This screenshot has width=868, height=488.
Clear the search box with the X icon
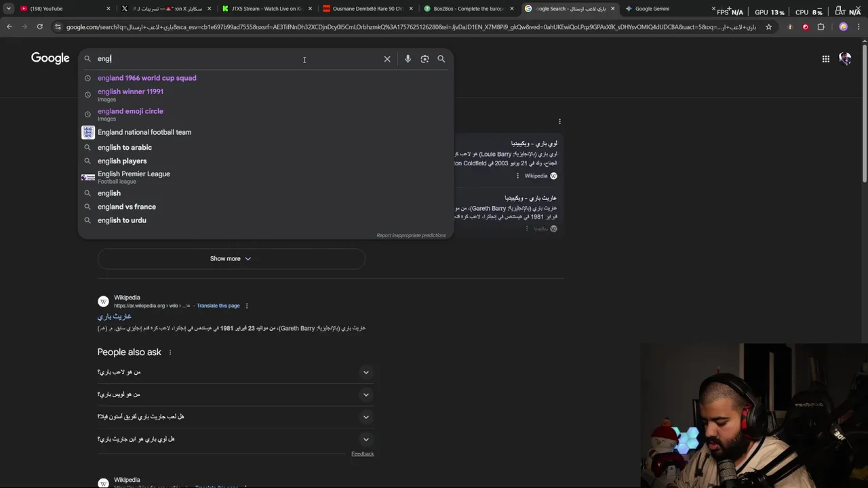[387, 59]
